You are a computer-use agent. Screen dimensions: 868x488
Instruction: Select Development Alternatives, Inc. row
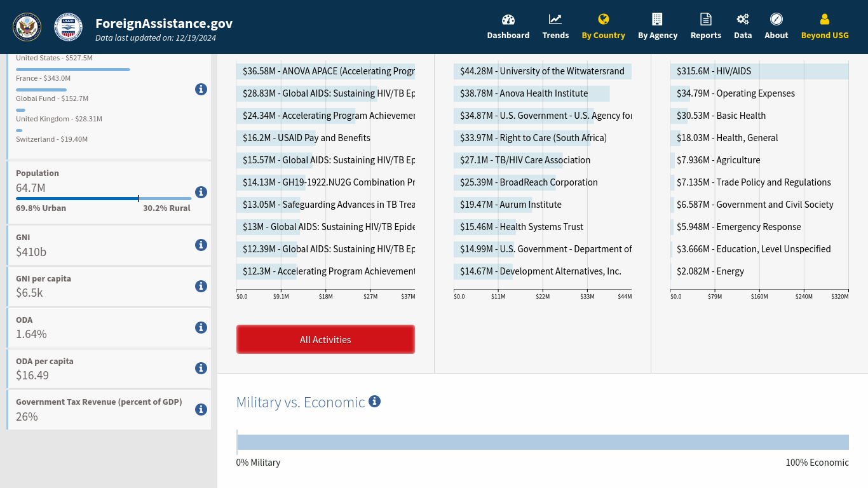tap(543, 271)
